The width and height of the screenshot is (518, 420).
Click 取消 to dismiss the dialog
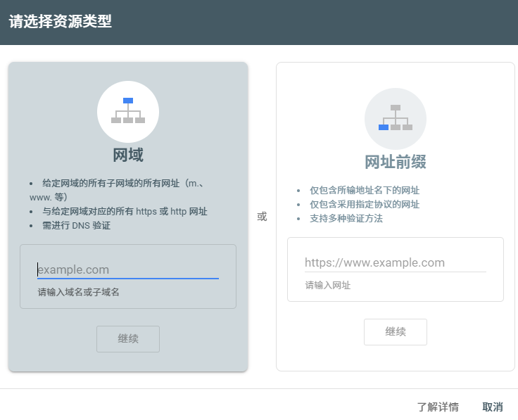(493, 407)
